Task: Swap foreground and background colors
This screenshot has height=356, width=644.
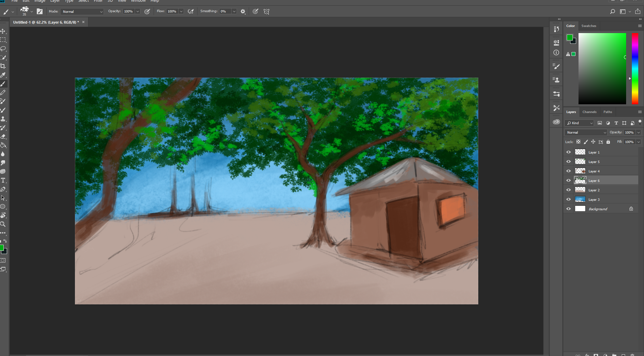Action: click(5, 241)
